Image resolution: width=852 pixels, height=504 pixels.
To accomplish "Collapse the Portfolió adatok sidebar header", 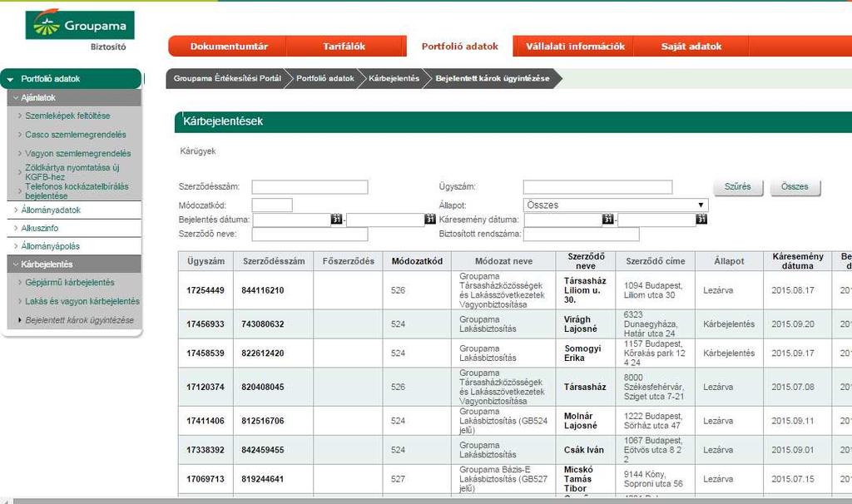I will 72,79.
